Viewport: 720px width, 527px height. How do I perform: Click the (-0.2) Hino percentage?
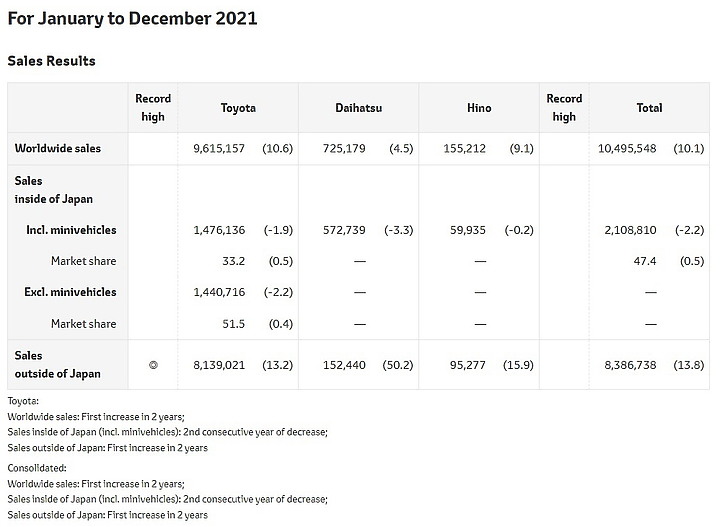click(519, 230)
